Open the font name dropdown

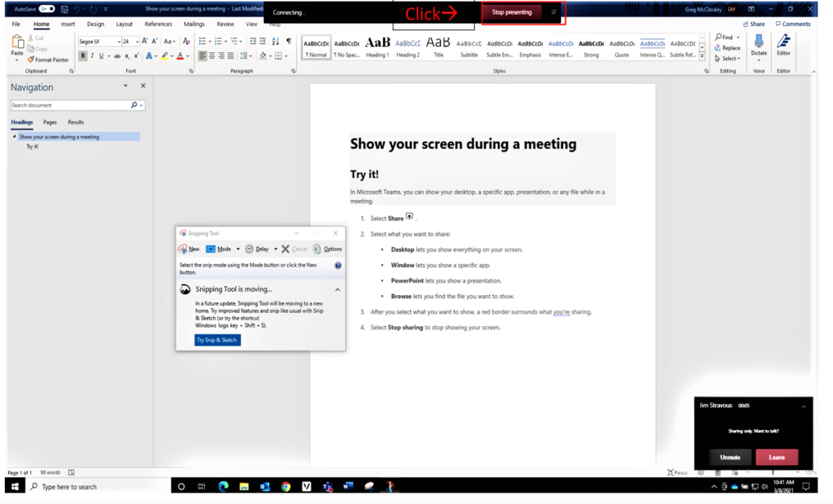click(x=119, y=41)
